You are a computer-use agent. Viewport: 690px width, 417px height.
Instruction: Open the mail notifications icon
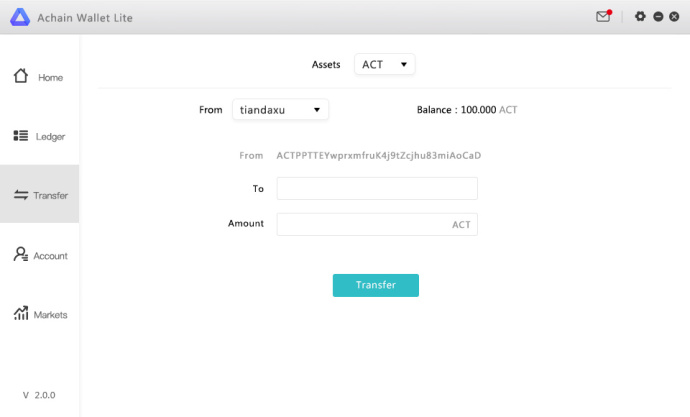tap(603, 16)
